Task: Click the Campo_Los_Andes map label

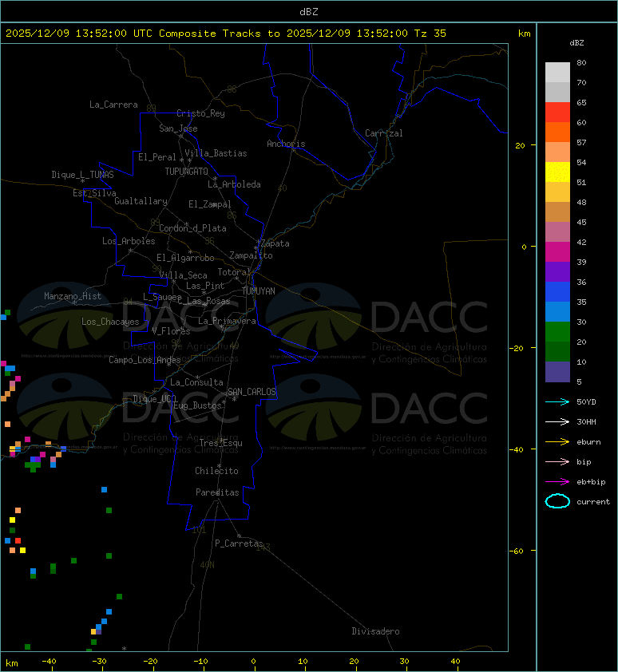Action: (x=145, y=360)
